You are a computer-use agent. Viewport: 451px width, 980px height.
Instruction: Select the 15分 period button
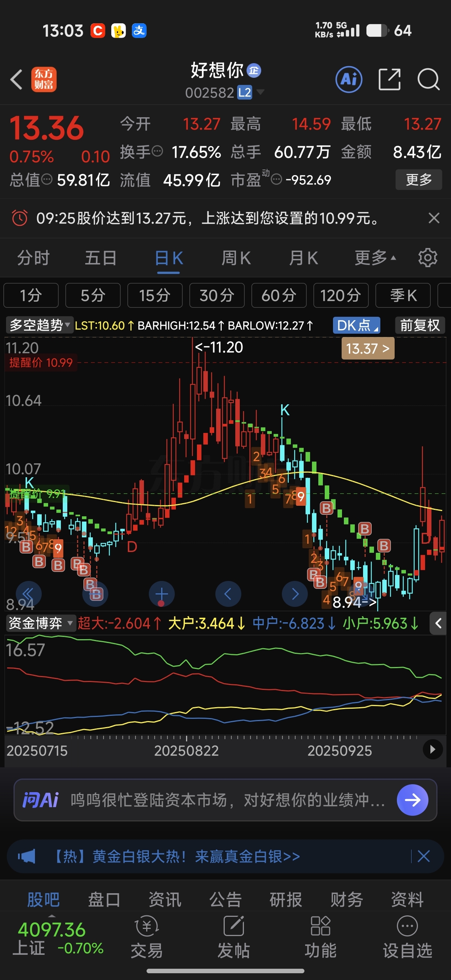[x=155, y=295]
